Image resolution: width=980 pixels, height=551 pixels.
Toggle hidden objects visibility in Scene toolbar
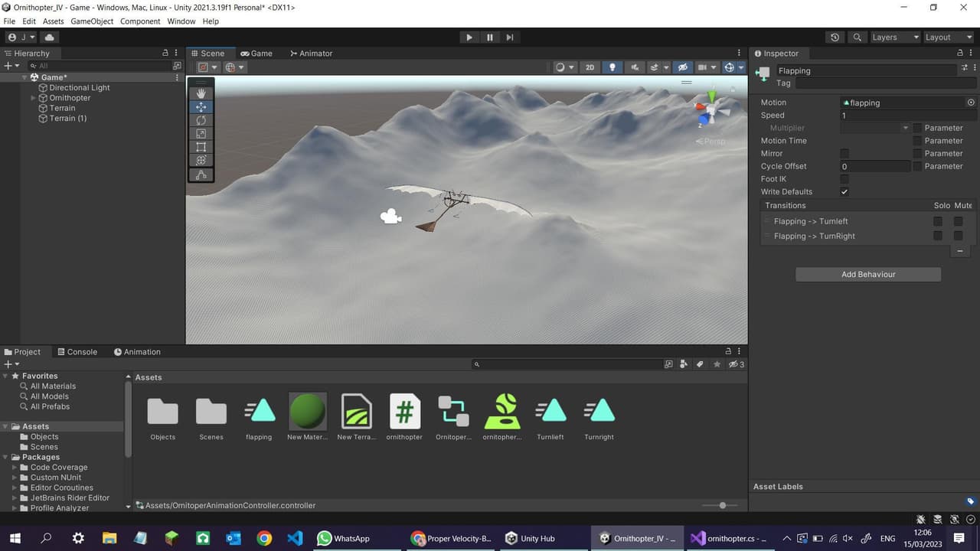[683, 67]
